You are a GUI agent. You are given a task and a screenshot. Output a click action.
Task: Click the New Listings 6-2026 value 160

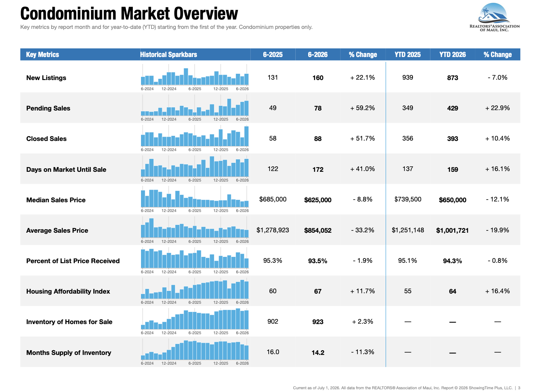318,78
